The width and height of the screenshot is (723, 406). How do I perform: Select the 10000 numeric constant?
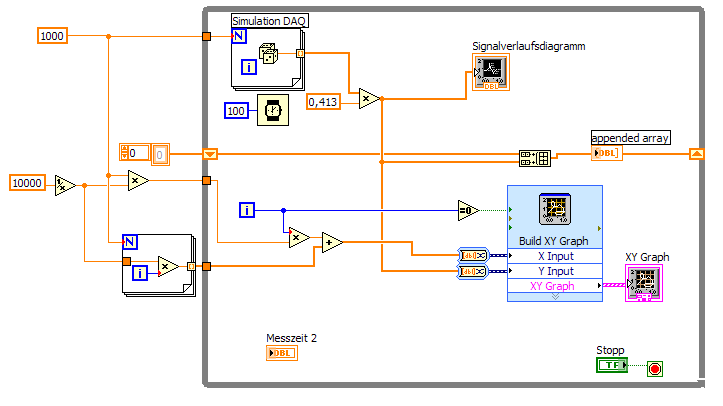pyautogui.click(x=27, y=183)
